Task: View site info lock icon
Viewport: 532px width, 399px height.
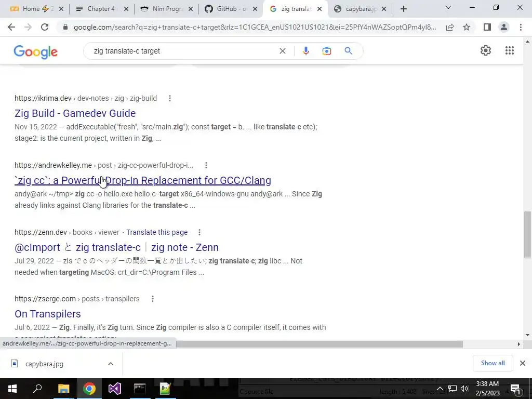Action: 65,27
